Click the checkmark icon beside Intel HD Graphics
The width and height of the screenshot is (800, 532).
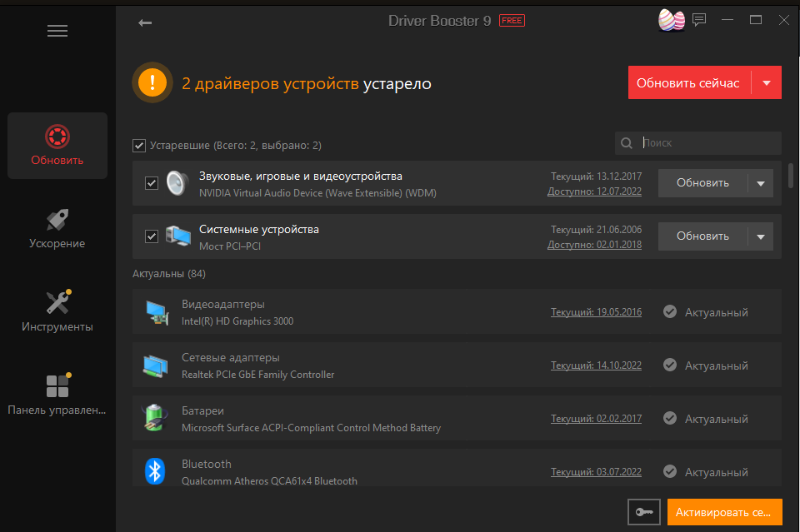coord(670,311)
